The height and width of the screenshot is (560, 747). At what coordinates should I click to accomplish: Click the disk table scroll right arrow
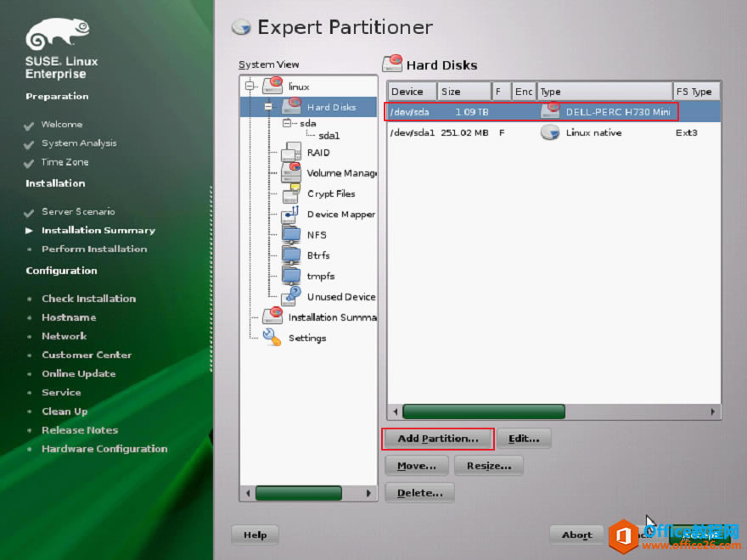(x=712, y=412)
